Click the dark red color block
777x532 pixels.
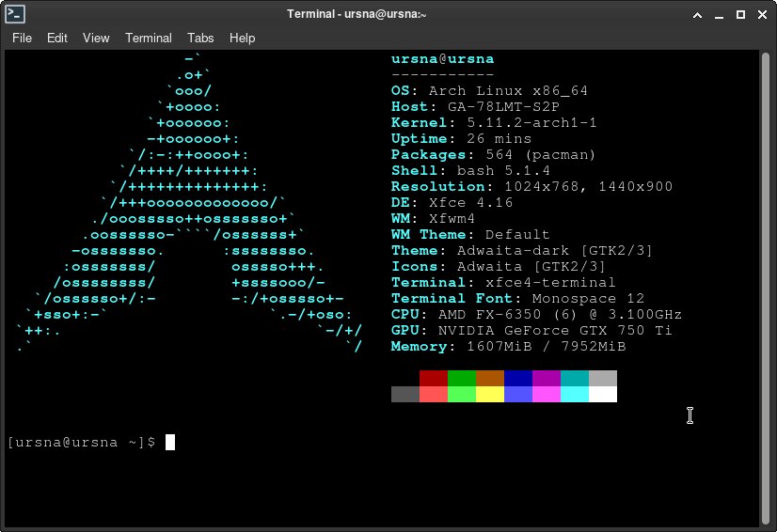click(433, 379)
